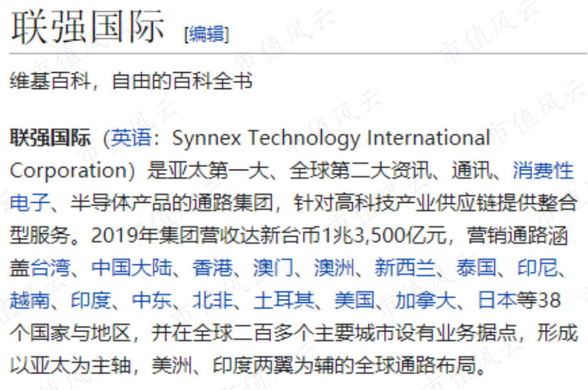Open the 消费性电子 link
588x390 pixels.
(543, 170)
